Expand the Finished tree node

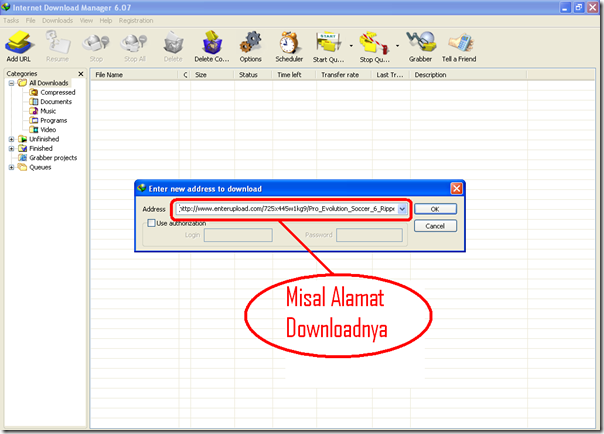click(11, 149)
